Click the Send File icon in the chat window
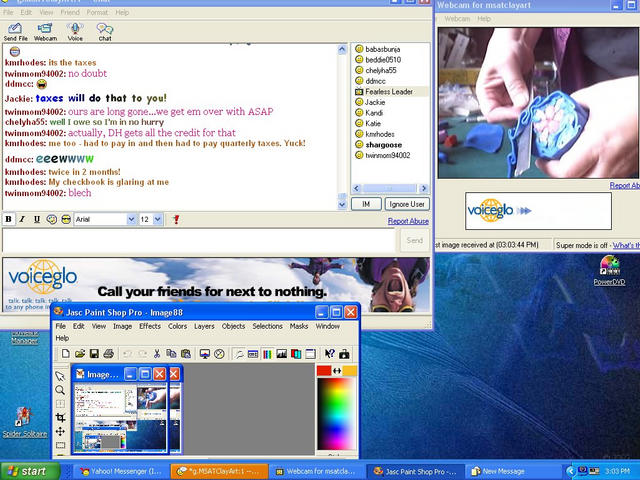 click(16, 32)
